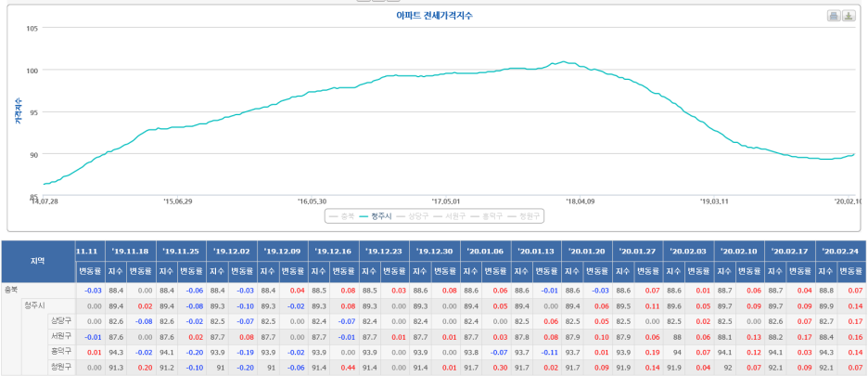This screenshot has width=868, height=376.
Task: Click the 0.20 value under '19.11.18 in 청원구 row
Action: pyautogui.click(x=145, y=367)
